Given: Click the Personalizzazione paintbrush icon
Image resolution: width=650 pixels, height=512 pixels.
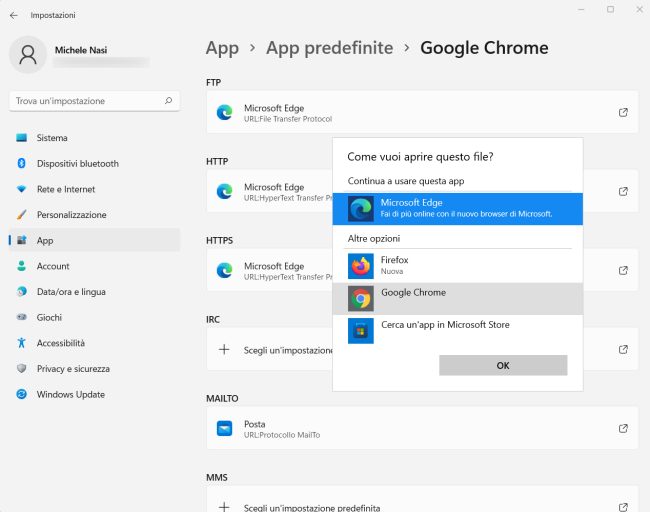Looking at the screenshot, I should [22, 215].
